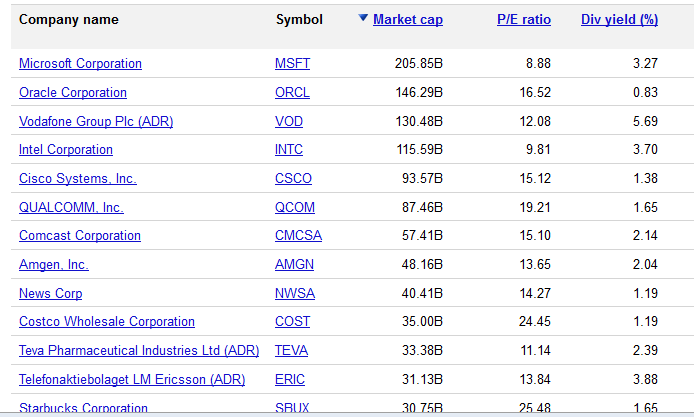Select Intel market cap value 115.59B

[x=420, y=150]
